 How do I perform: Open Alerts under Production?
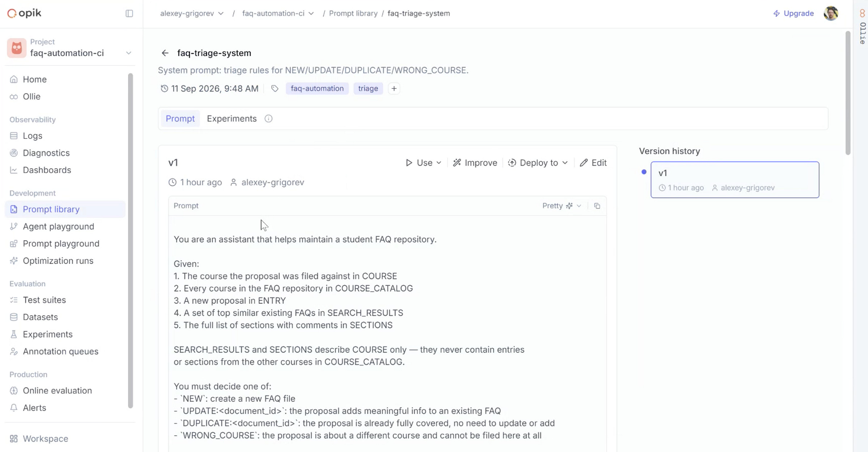65,408
